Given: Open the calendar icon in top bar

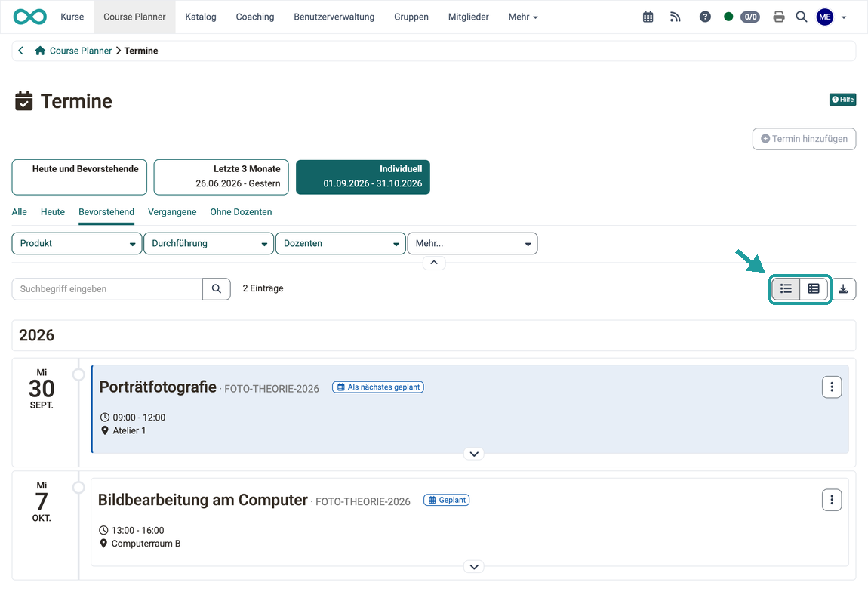Looking at the screenshot, I should 648,17.
